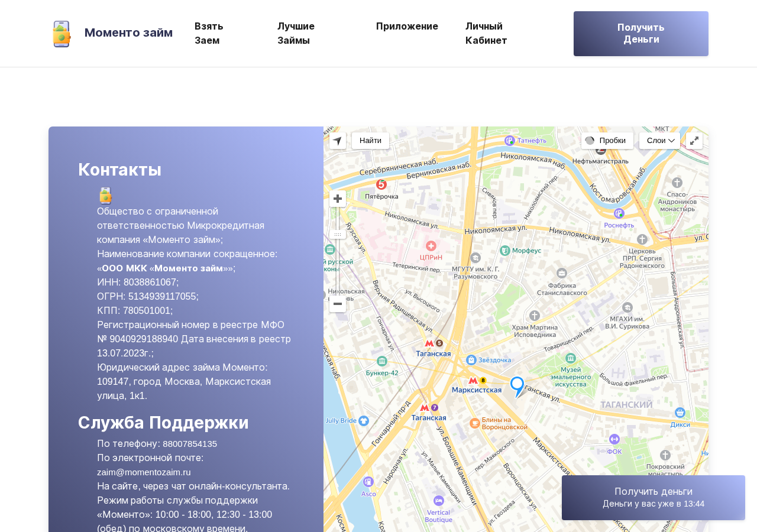Click Музей эмальерного искусства icon
Viewport: 757px width, 532px height.
(x=571, y=358)
